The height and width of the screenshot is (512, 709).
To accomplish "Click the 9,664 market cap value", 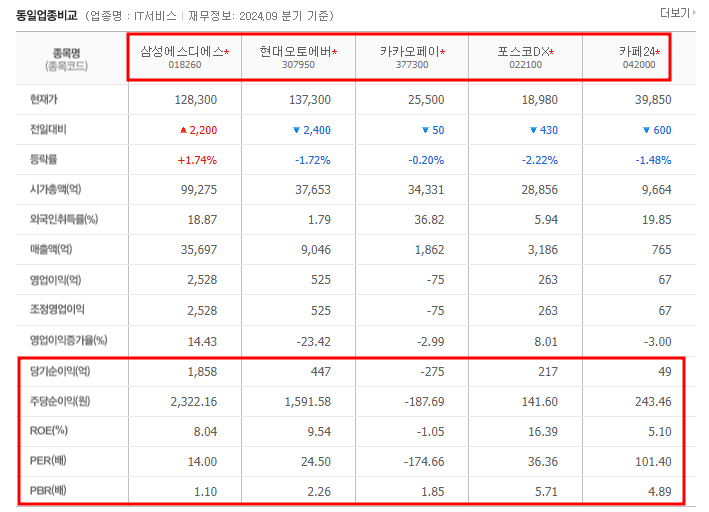I will coord(657,190).
